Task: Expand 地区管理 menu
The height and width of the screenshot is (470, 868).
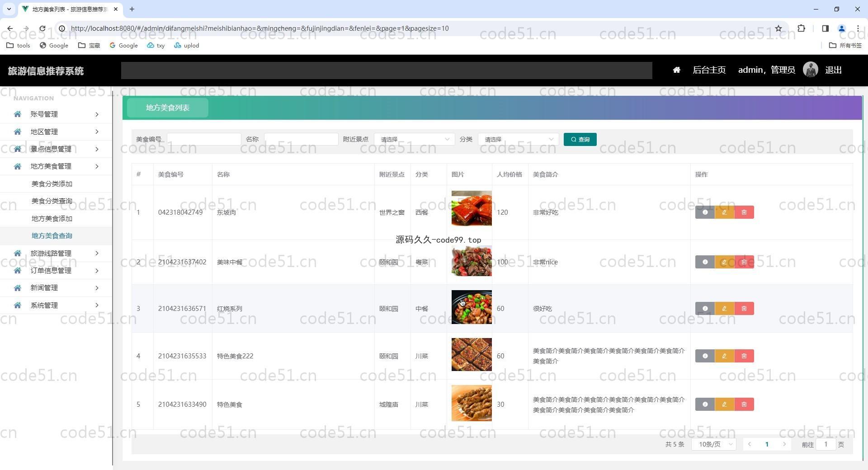Action: click(x=56, y=132)
